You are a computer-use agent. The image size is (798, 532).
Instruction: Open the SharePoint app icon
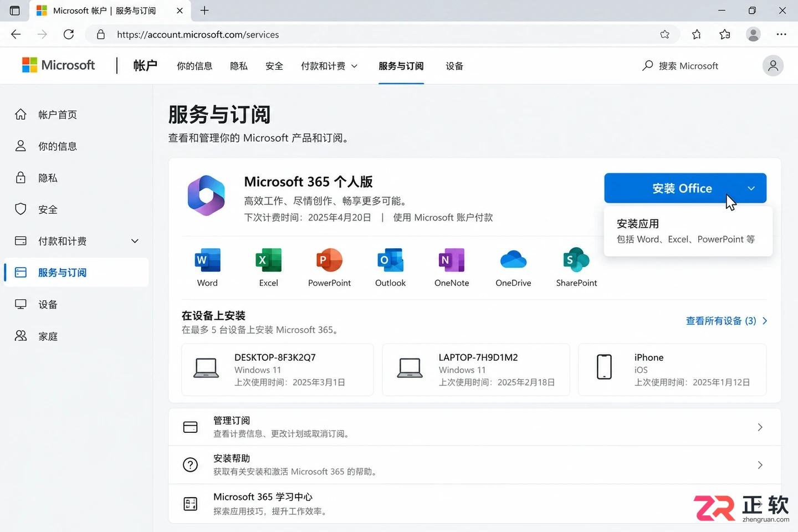576,260
